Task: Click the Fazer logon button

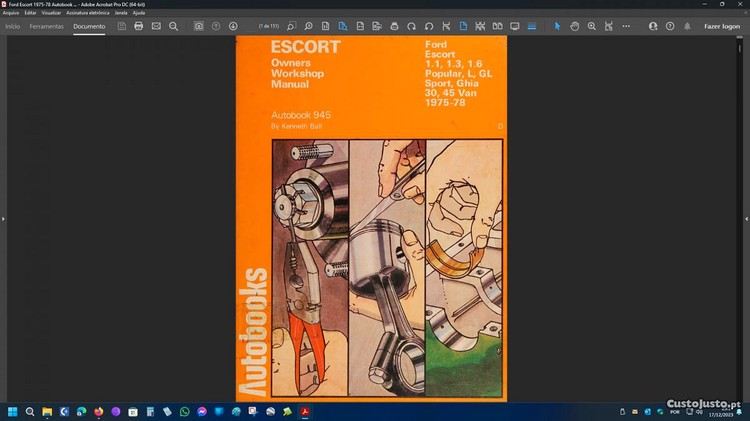Action: point(721,26)
